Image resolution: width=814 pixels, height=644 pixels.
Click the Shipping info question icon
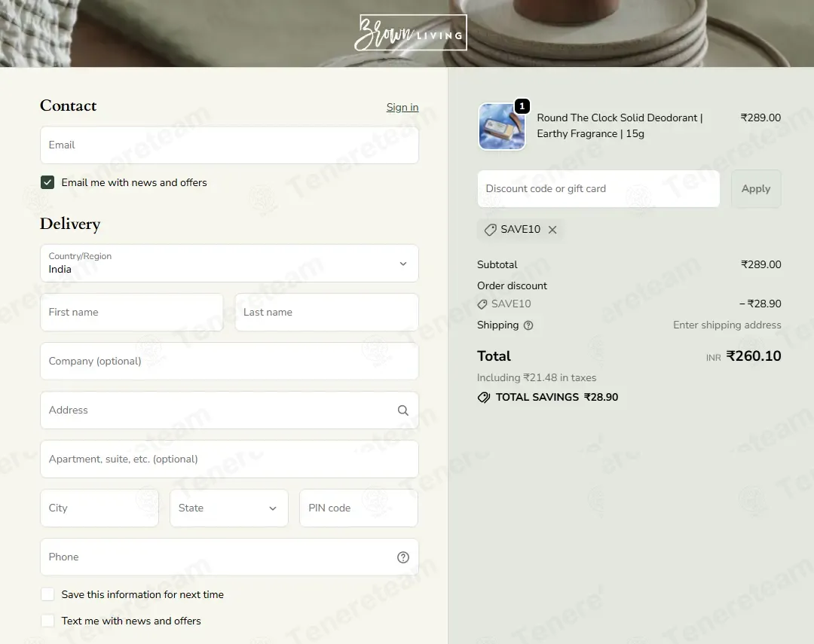pos(528,325)
